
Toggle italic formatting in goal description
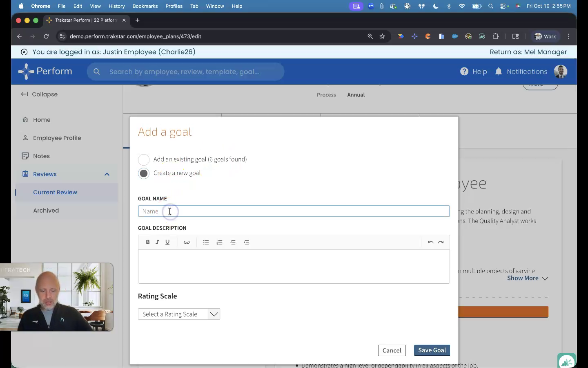pos(157,242)
